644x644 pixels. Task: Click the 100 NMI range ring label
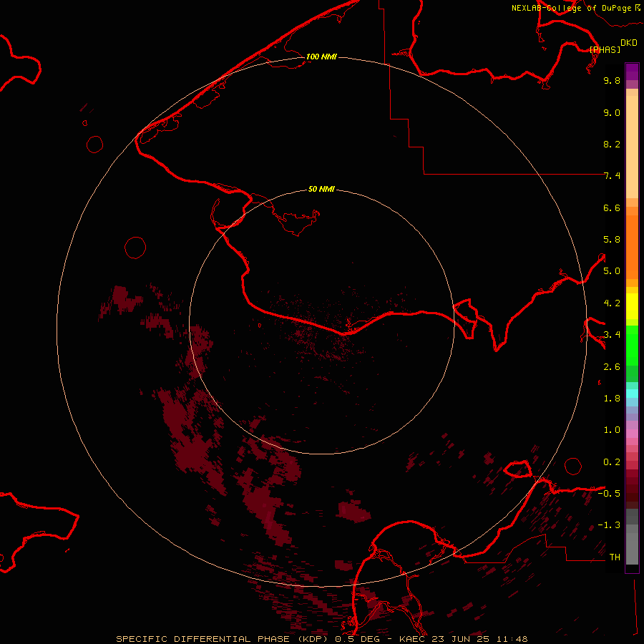321,57
